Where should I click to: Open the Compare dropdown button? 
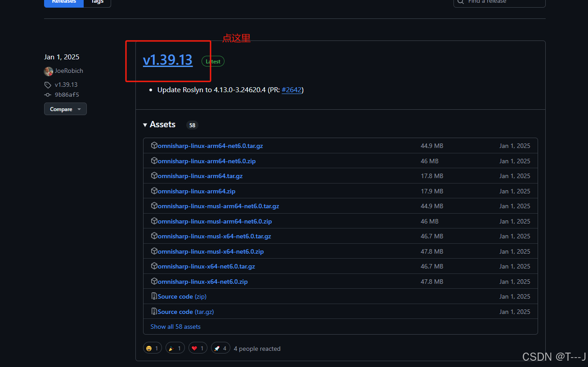65,109
